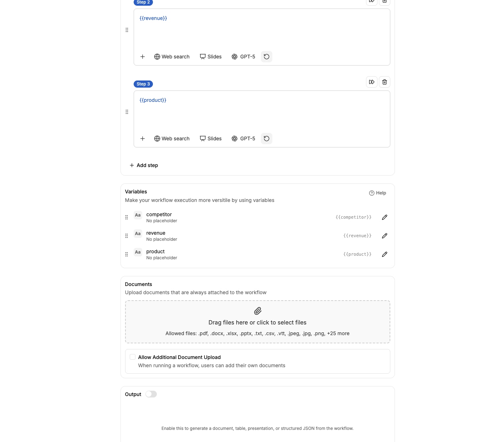Enable Allow Additional Document Upload checkbox
This screenshot has height=442, width=504.
click(133, 357)
